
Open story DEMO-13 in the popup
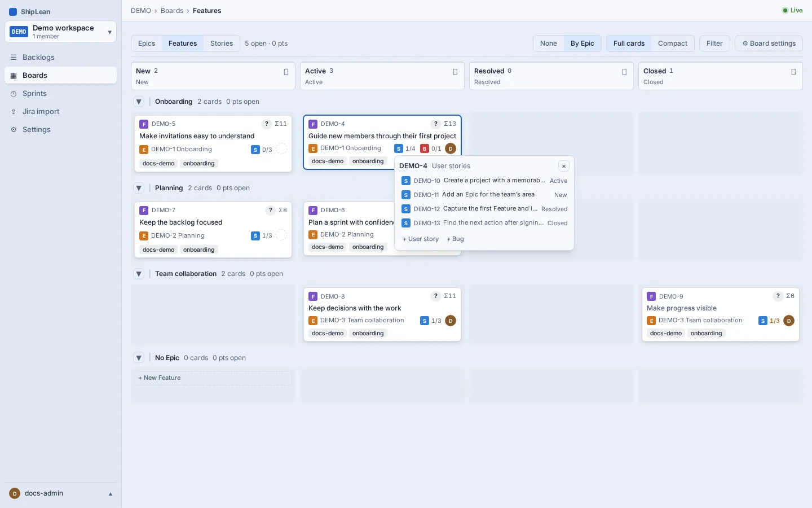[x=484, y=223]
